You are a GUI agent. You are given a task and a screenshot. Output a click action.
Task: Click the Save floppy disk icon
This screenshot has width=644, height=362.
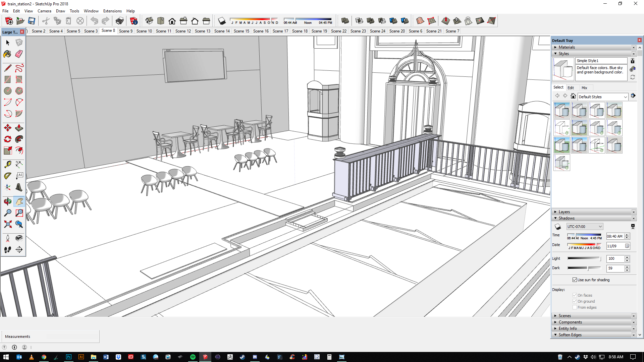coord(32,21)
